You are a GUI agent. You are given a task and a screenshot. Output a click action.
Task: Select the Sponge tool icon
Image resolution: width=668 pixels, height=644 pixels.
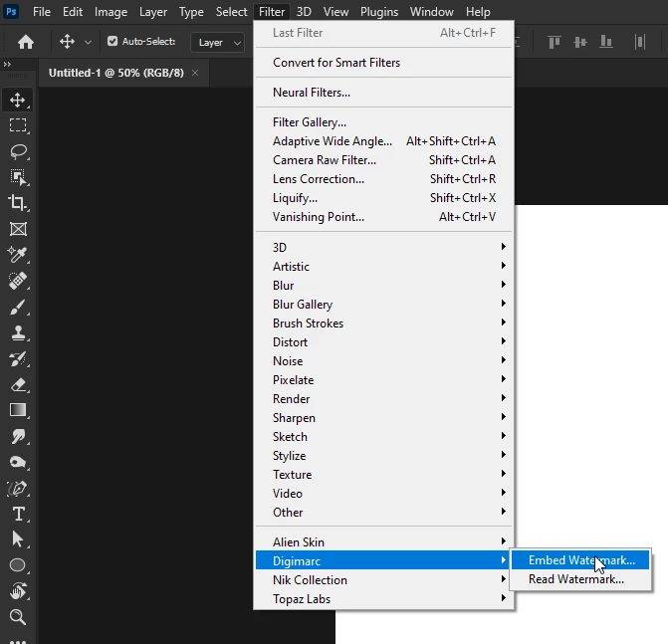tap(18, 462)
